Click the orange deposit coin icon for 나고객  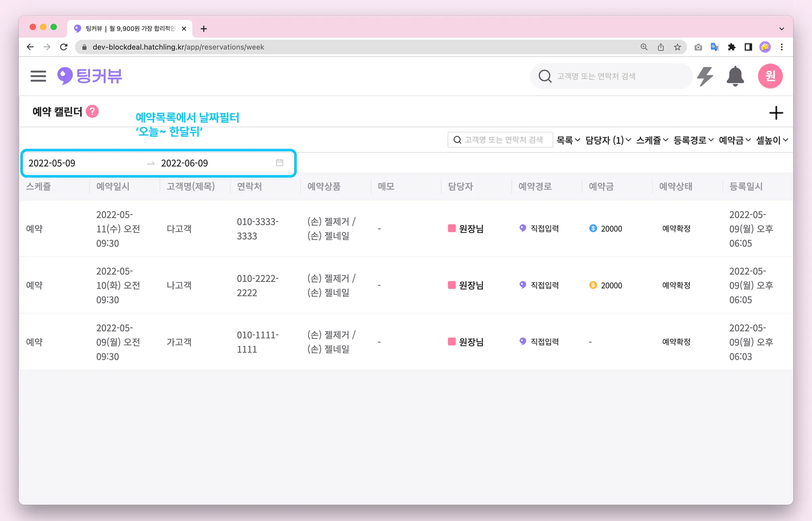click(x=593, y=285)
